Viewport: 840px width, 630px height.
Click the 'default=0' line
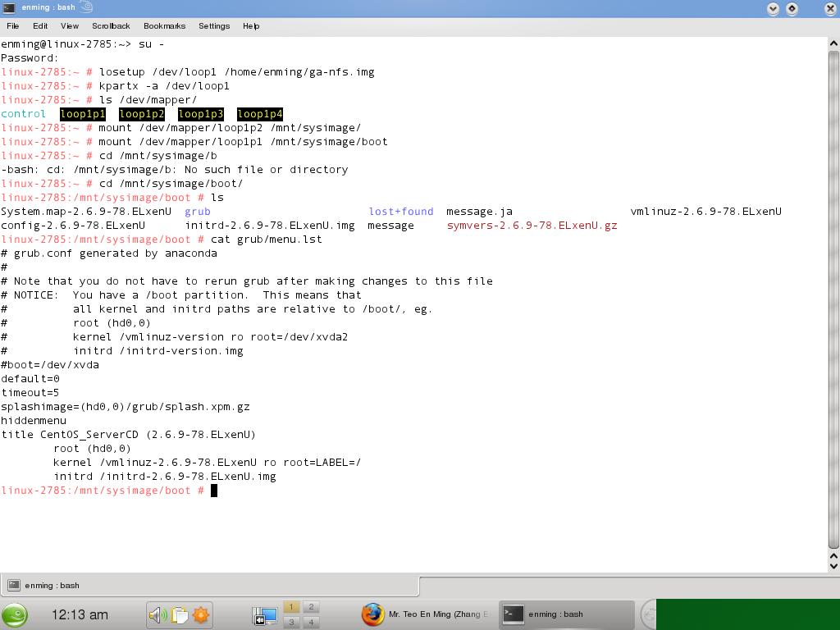(30, 379)
